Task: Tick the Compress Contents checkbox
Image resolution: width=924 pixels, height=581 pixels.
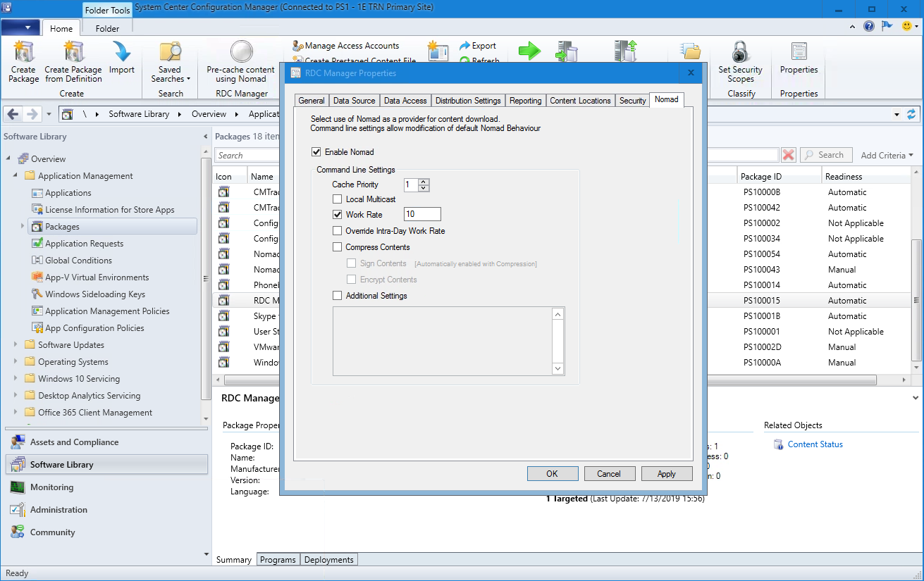Action: pos(338,247)
